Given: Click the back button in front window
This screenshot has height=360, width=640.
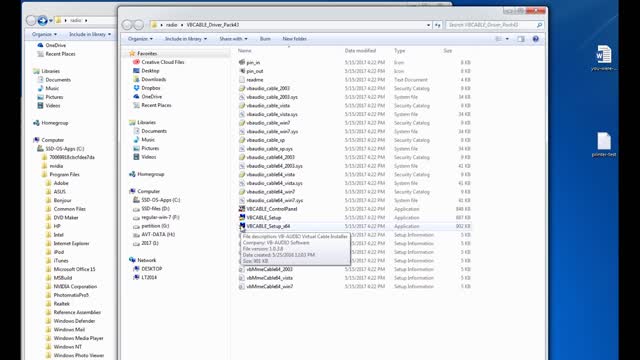Looking at the screenshot, I should [x=127, y=25].
